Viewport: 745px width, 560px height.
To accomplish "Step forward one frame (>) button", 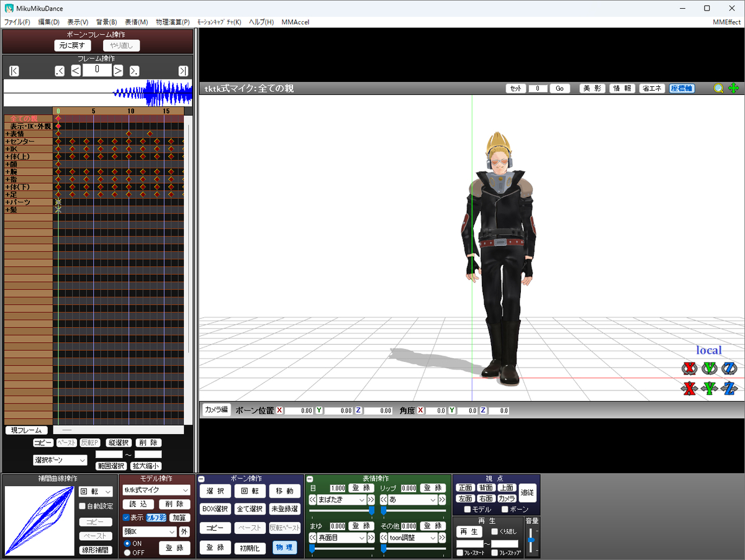I will pyautogui.click(x=118, y=70).
